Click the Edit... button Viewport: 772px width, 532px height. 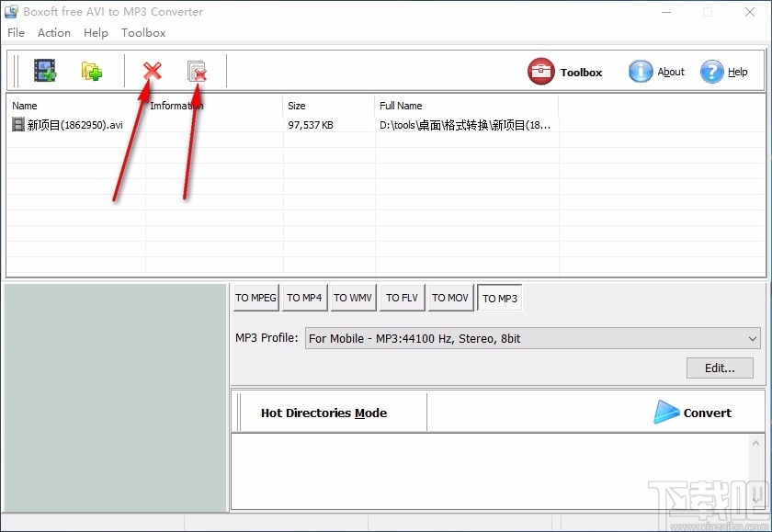point(720,368)
